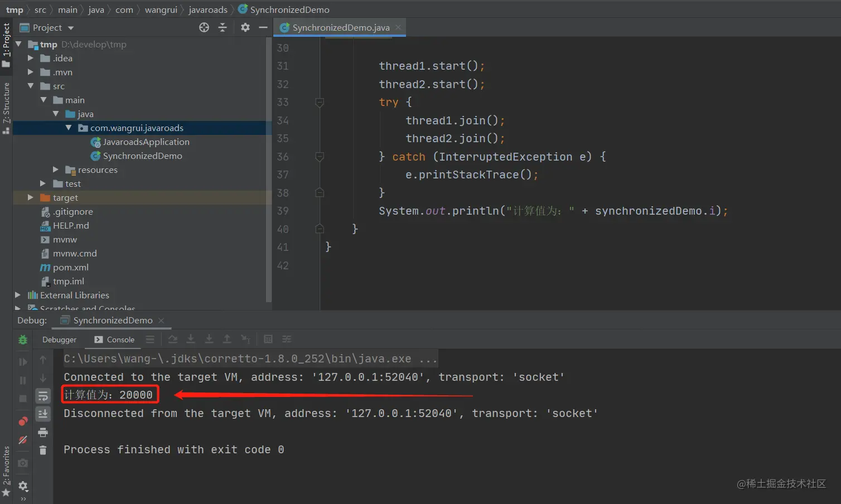Clear console with the trash icon
This screenshot has height=504, width=841.
pos(43,450)
